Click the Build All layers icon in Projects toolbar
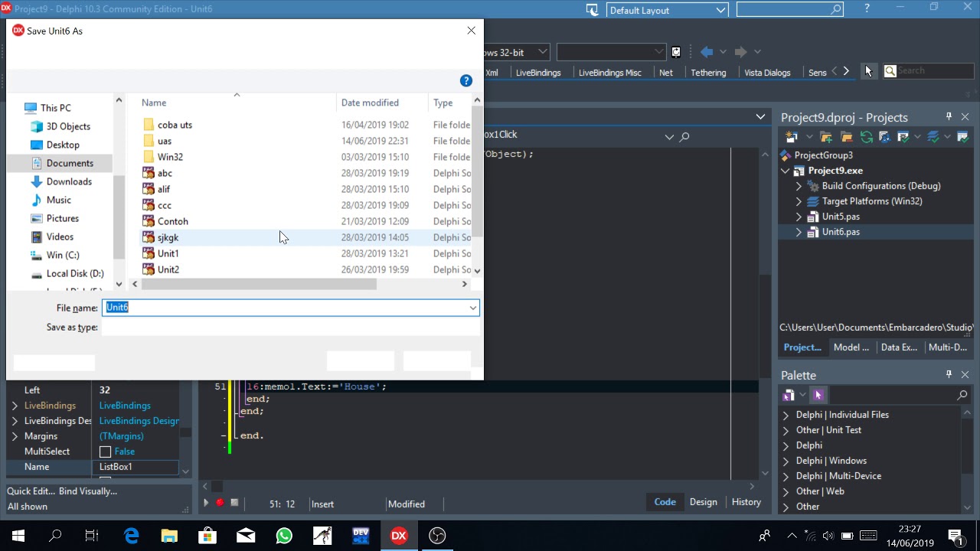 click(933, 137)
